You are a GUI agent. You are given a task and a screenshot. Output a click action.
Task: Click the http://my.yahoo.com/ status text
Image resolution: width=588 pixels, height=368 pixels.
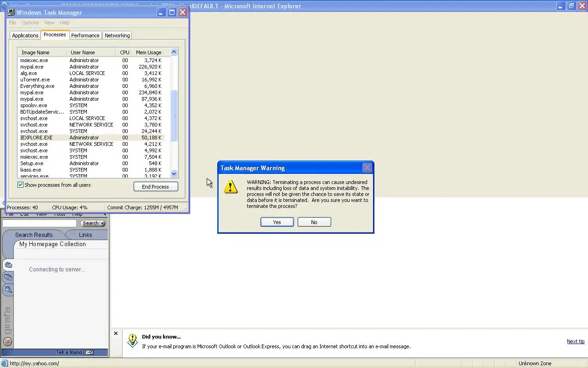(x=34, y=363)
